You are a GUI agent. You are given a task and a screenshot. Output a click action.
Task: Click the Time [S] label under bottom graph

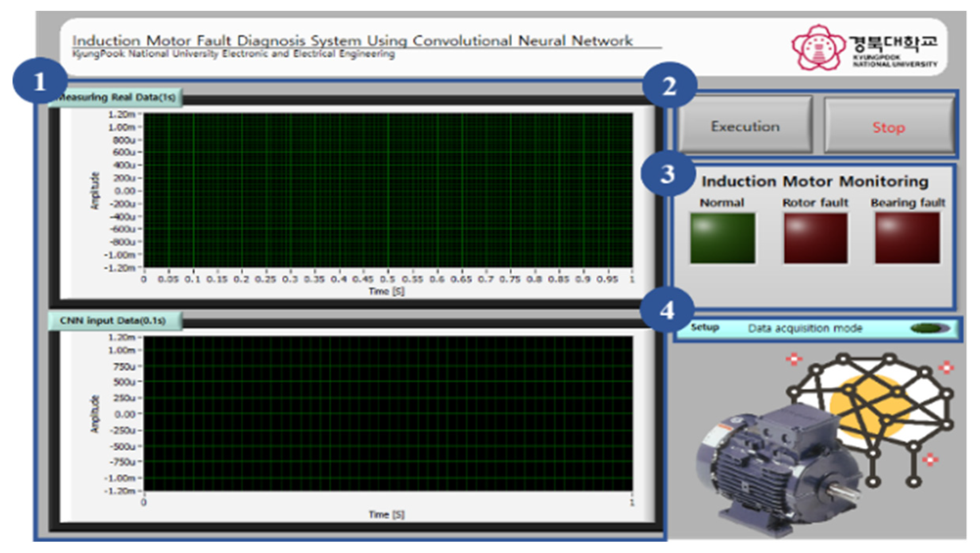pyautogui.click(x=387, y=515)
